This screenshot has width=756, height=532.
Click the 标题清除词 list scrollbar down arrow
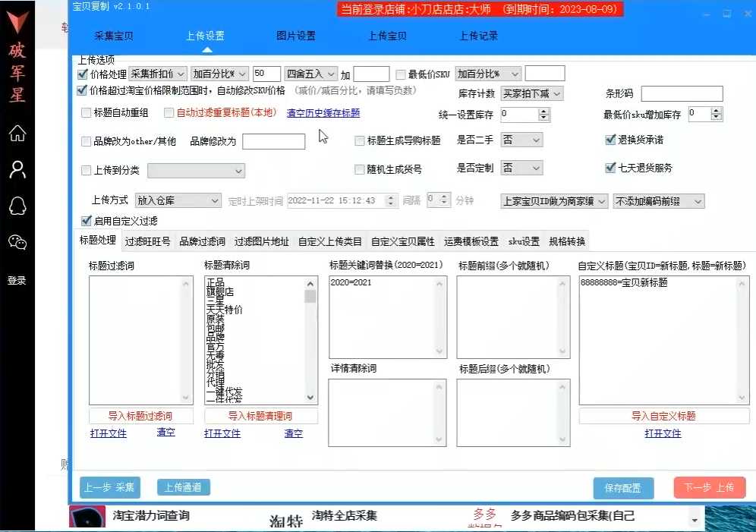[310, 398]
